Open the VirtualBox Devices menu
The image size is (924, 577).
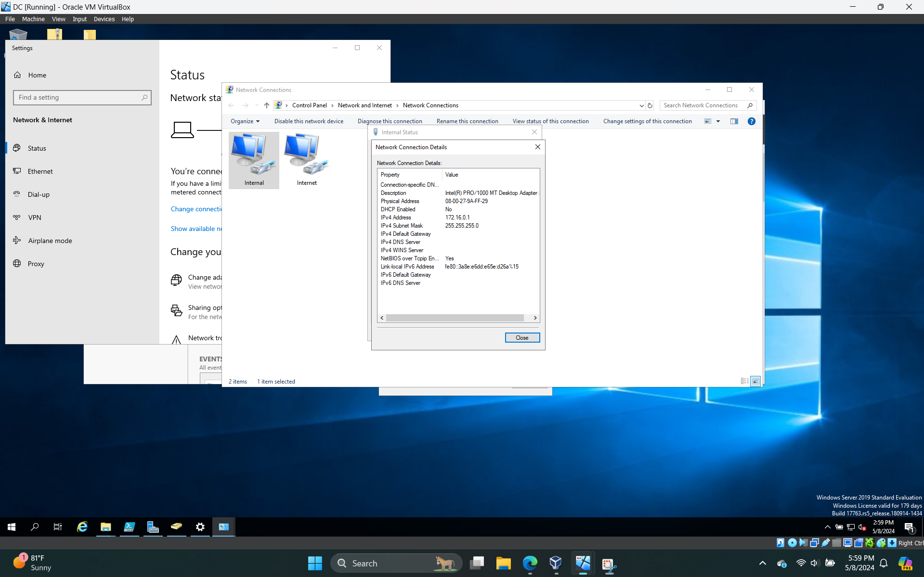(x=104, y=19)
